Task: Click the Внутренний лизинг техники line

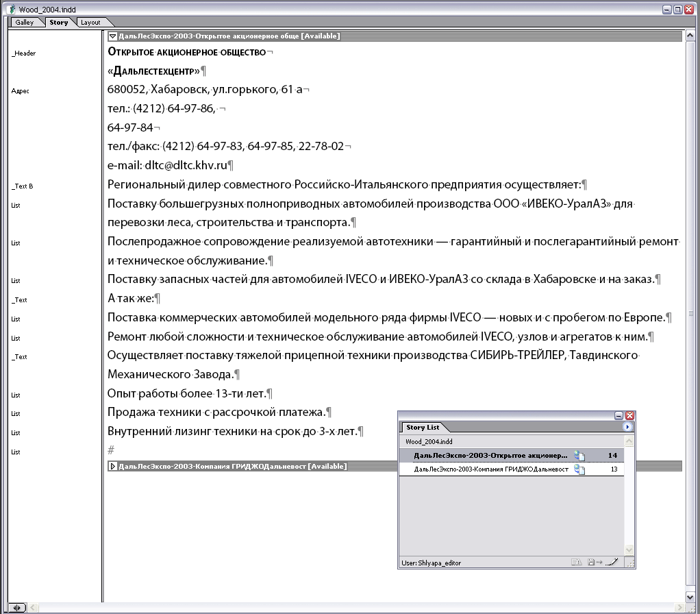Action: click(x=233, y=431)
